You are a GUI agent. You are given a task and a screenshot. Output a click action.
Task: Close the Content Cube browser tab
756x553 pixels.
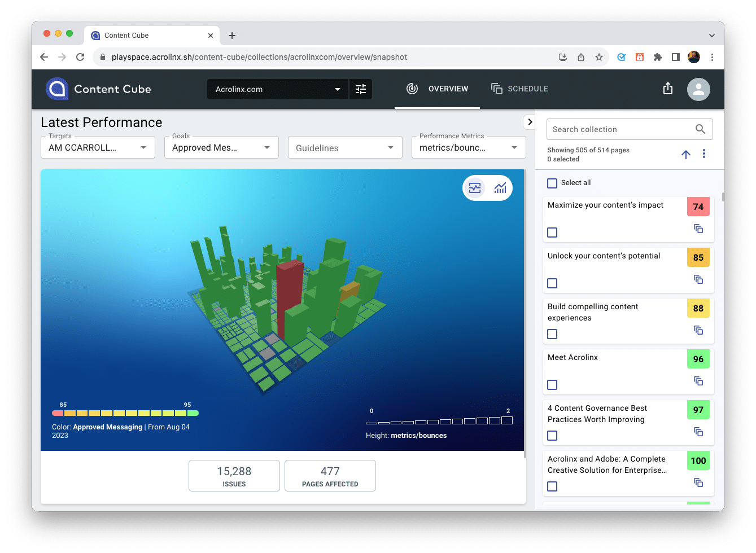click(x=211, y=36)
